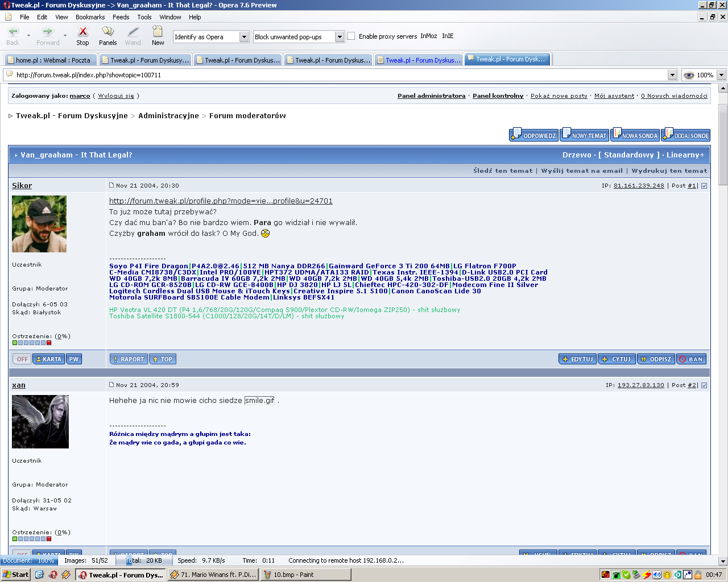Open the forum.tweak.pl profile link in Sikor's post
The image size is (728, 582).
coord(221,201)
